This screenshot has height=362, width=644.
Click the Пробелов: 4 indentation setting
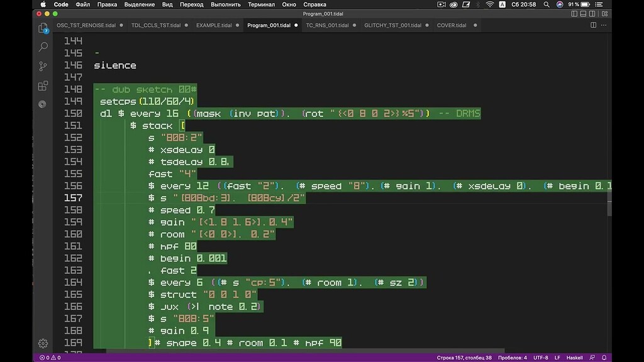coord(512,358)
